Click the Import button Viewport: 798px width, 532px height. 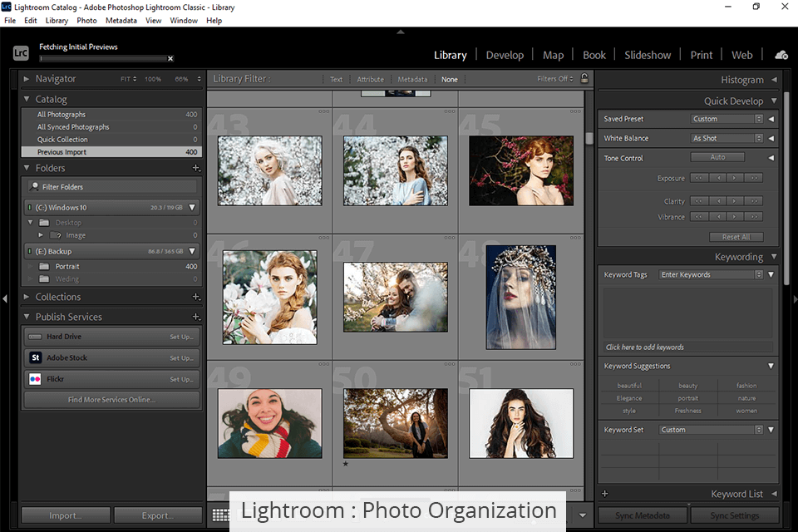(66, 515)
